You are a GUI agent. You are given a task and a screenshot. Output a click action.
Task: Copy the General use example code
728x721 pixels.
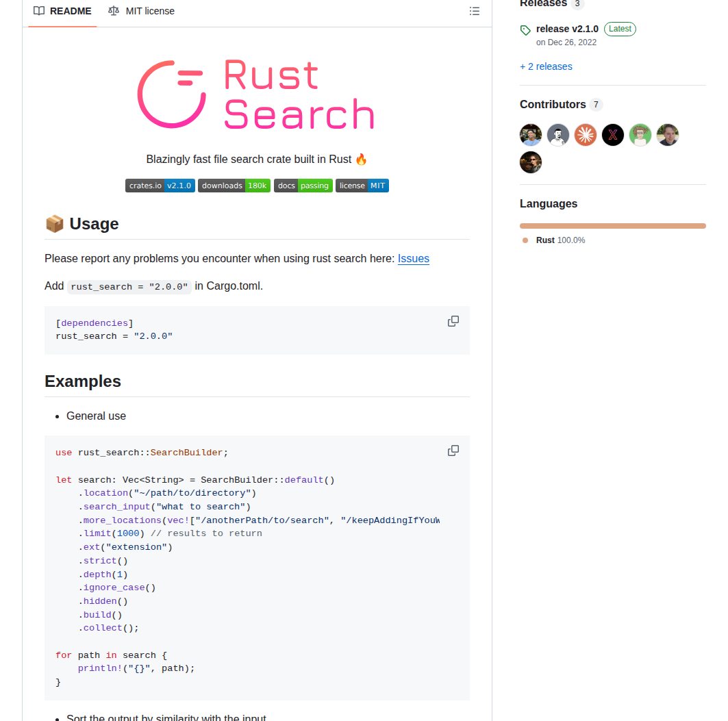click(453, 450)
